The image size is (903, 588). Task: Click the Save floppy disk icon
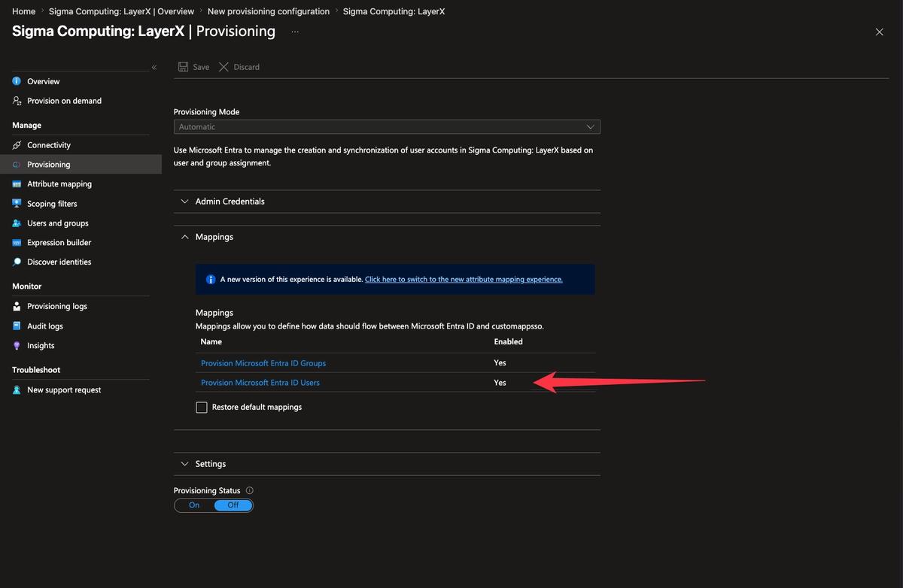[183, 67]
